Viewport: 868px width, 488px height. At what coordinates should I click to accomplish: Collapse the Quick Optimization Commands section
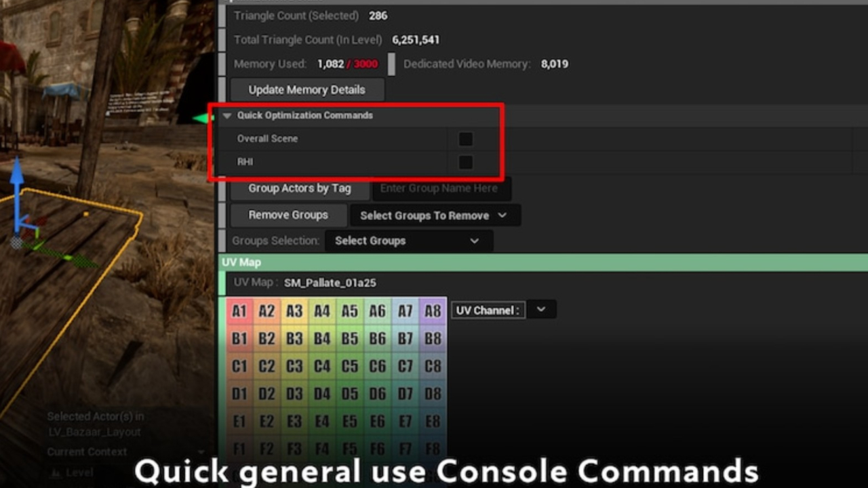227,116
